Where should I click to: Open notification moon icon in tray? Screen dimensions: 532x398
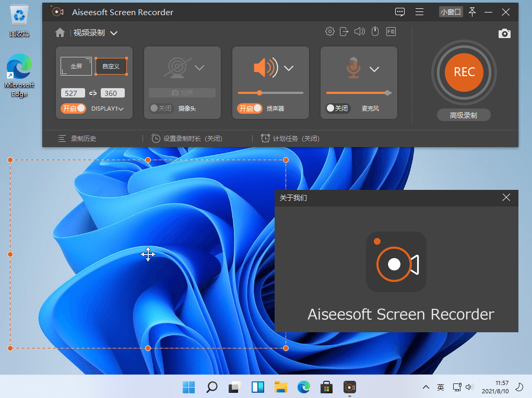click(x=519, y=387)
